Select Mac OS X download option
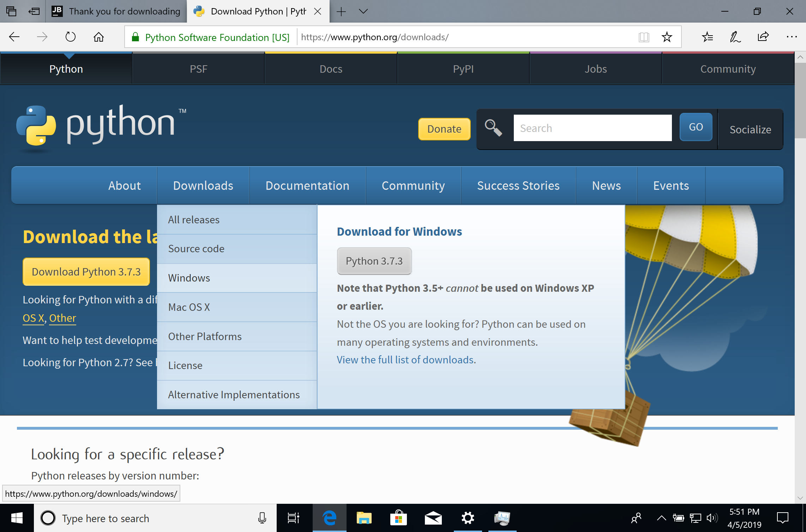The height and width of the screenshot is (532, 806). pyautogui.click(x=188, y=306)
